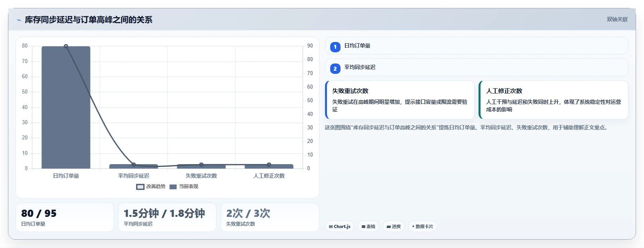Click the left axis value 80
644x248 pixels.
[x=25, y=46]
